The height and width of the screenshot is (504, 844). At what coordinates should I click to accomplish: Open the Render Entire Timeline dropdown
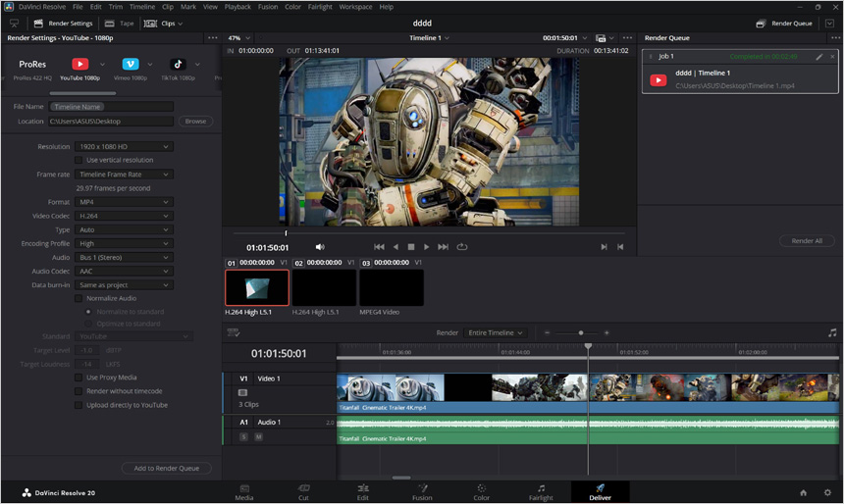click(495, 332)
